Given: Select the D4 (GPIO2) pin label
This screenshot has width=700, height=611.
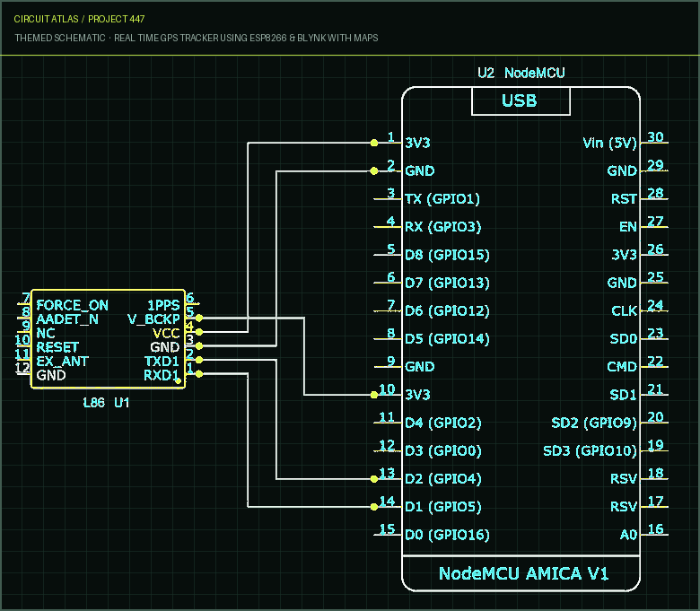Looking at the screenshot, I should (442, 423).
